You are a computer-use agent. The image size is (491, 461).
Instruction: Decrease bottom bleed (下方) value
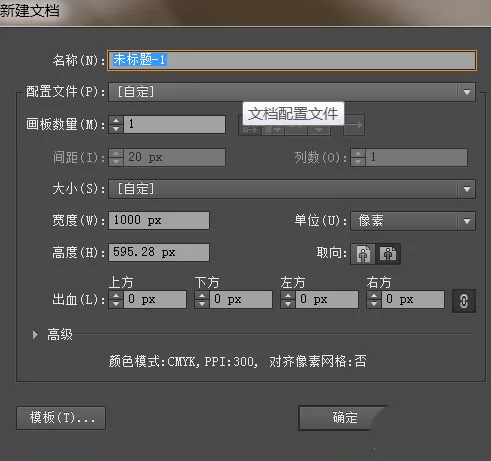202,304
